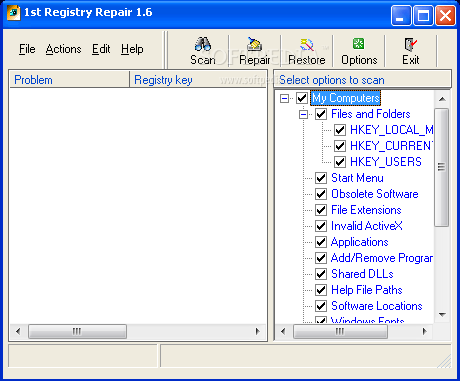Minimize the 1st Registry Repair window

[x=401, y=15]
